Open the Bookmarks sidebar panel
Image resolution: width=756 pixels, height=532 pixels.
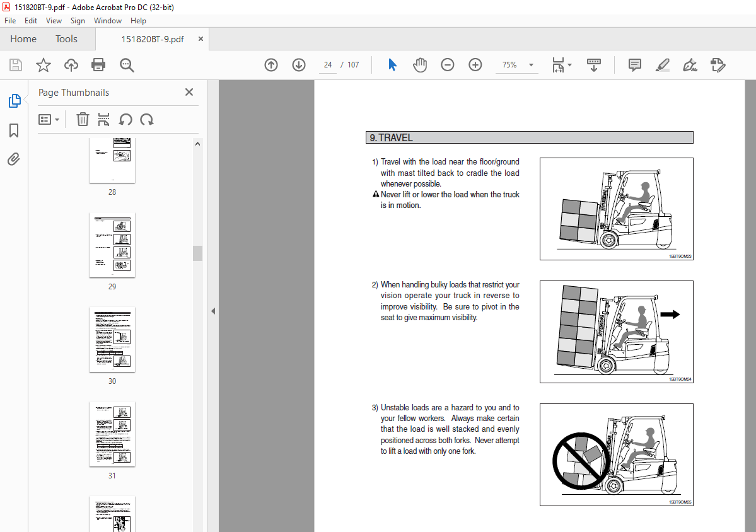[x=14, y=130]
